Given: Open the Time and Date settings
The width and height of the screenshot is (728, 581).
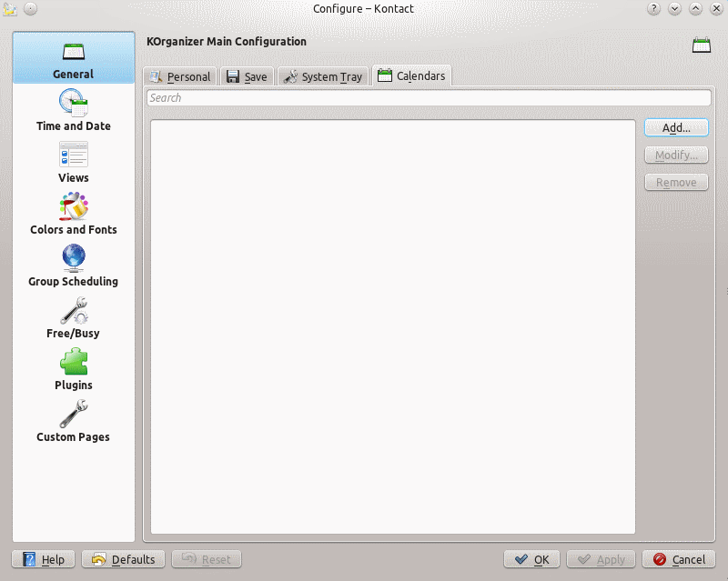Looking at the screenshot, I should (x=74, y=110).
